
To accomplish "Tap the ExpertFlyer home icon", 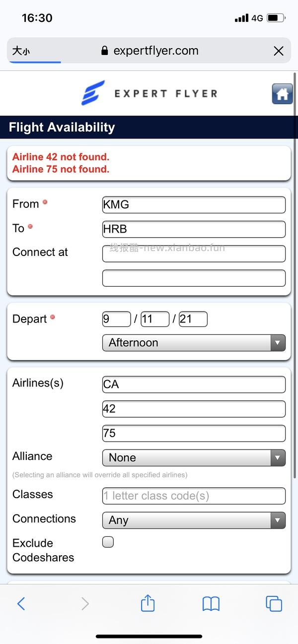I will point(282,94).
